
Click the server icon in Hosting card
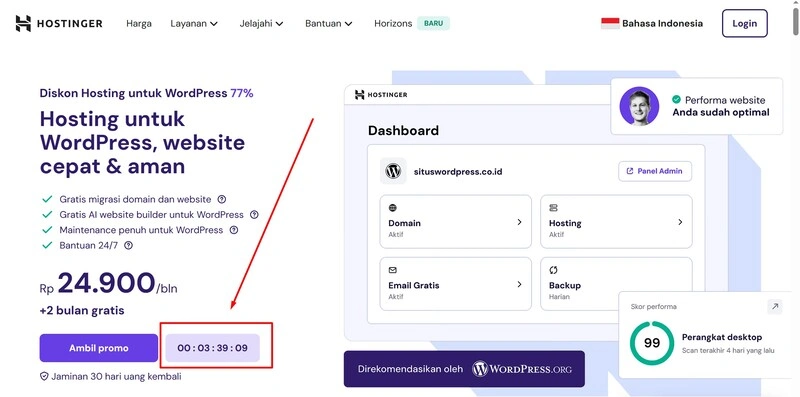553,208
